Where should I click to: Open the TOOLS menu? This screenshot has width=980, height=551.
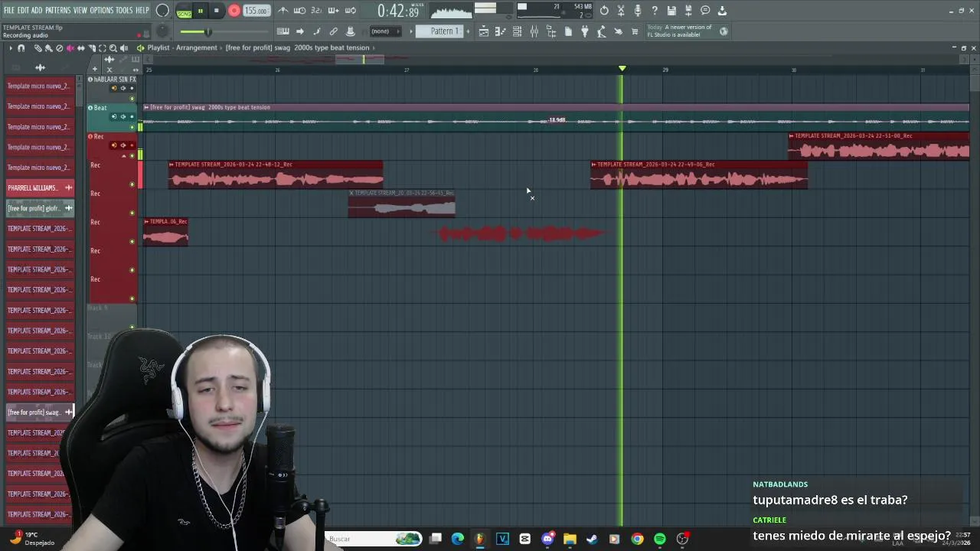coord(124,10)
